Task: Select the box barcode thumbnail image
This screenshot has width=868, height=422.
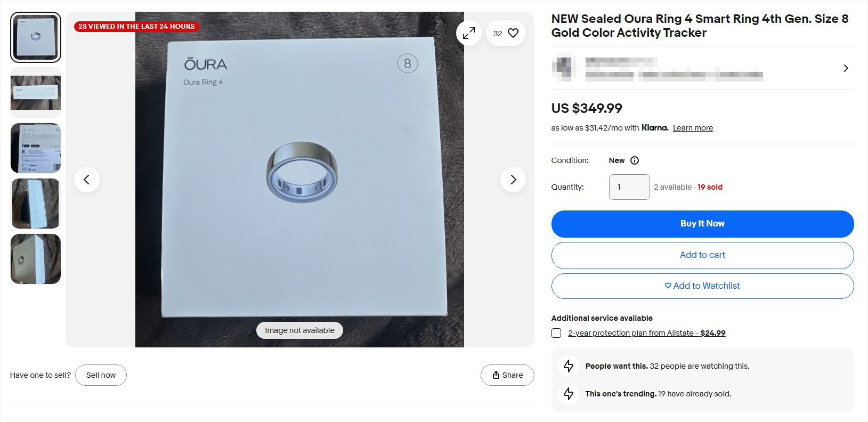Action: point(35,148)
